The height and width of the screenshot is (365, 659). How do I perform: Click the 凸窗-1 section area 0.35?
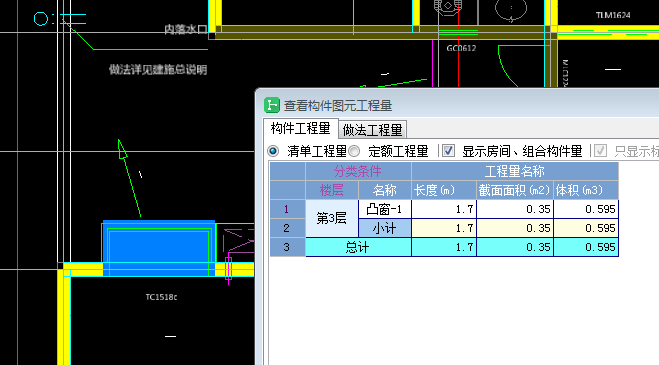[x=515, y=209]
